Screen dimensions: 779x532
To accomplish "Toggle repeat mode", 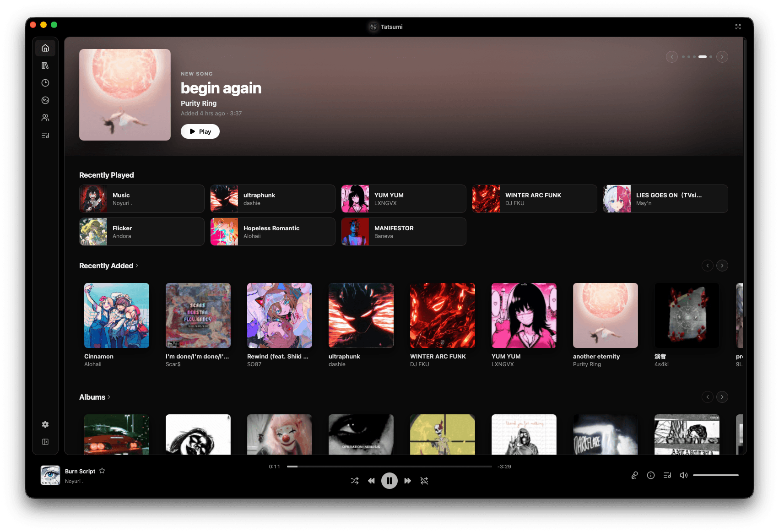I will pos(424,481).
